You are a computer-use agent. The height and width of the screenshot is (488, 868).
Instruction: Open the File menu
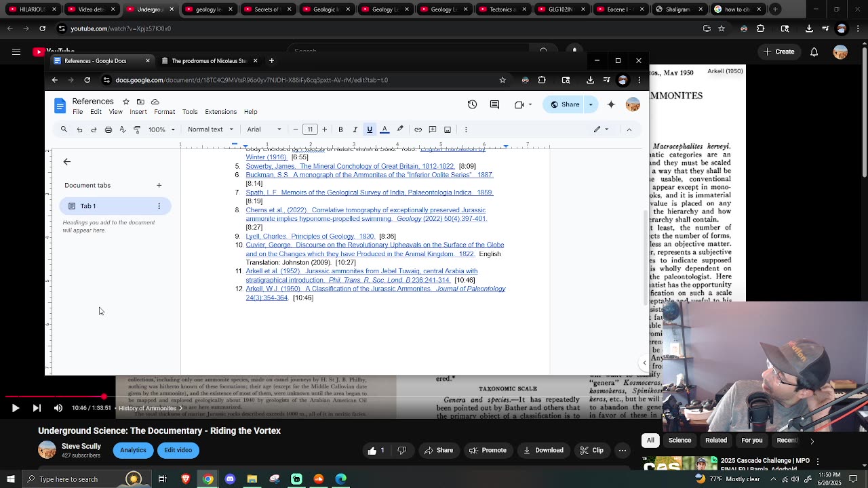(x=78, y=112)
